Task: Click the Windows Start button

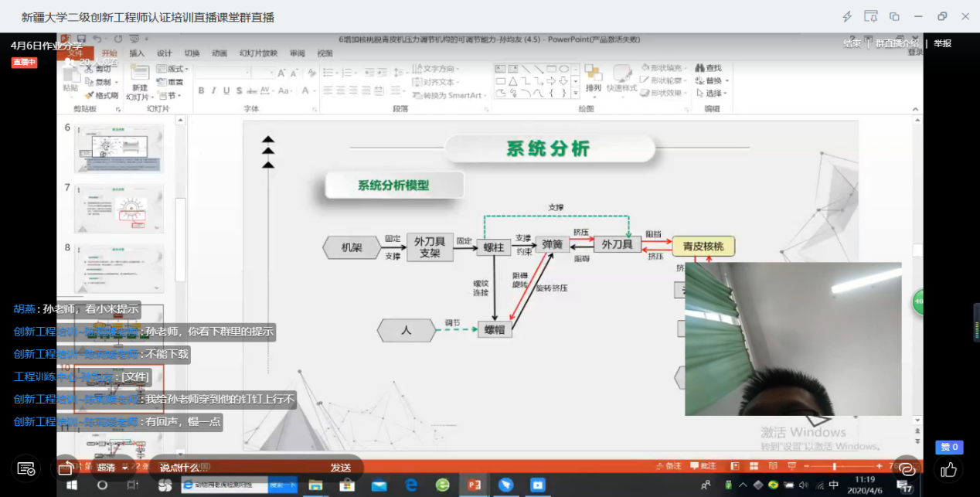Action: [72, 485]
